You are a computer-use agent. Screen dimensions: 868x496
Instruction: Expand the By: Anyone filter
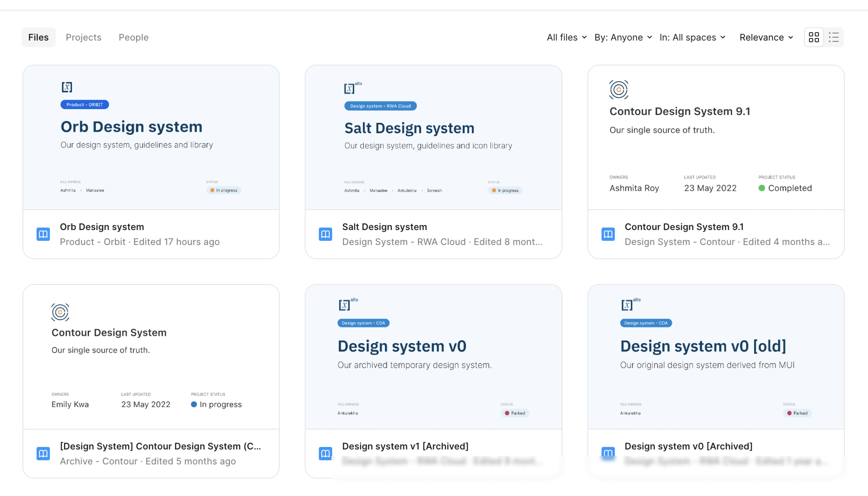click(623, 37)
